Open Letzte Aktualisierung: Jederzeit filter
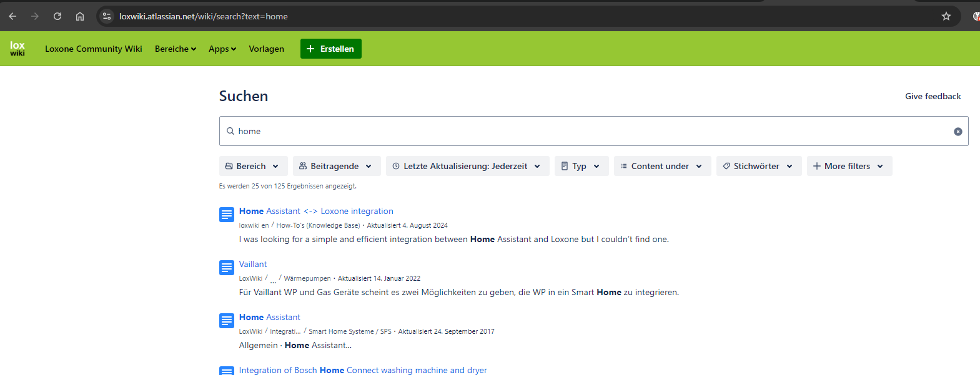980x375 pixels. pyautogui.click(x=468, y=166)
